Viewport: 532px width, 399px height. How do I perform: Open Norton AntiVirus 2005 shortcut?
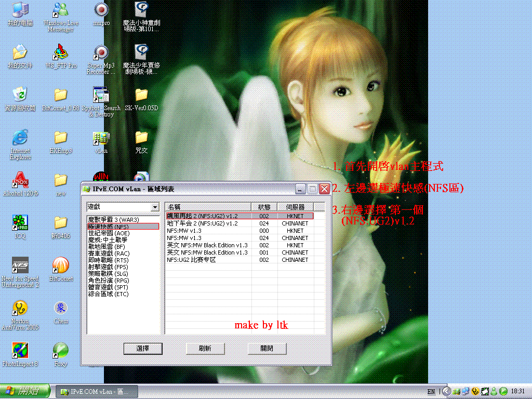point(20,310)
